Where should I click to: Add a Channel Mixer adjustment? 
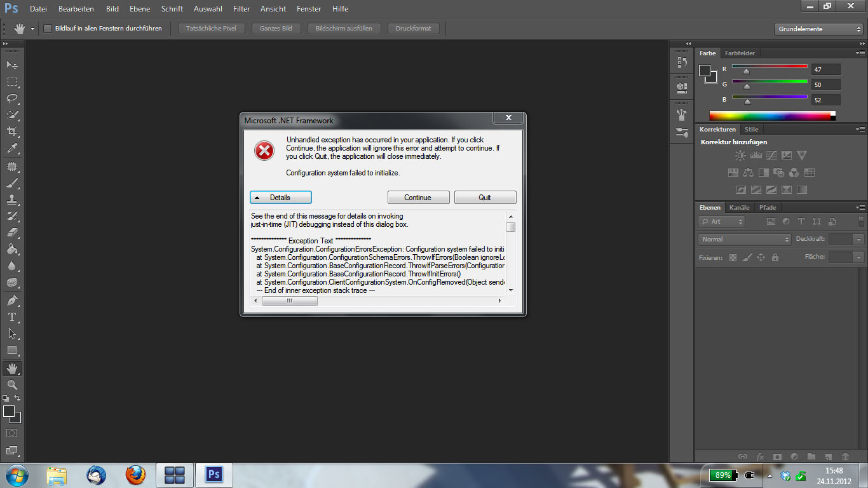coord(794,172)
